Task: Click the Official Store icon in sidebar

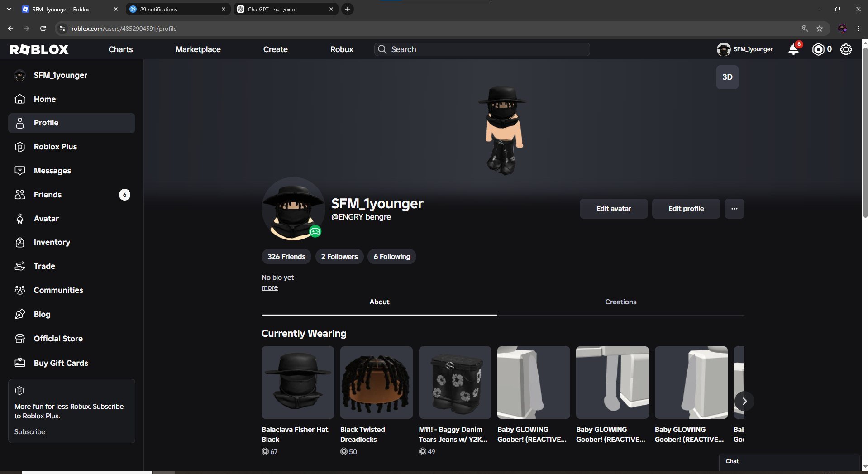Action: coord(20,339)
